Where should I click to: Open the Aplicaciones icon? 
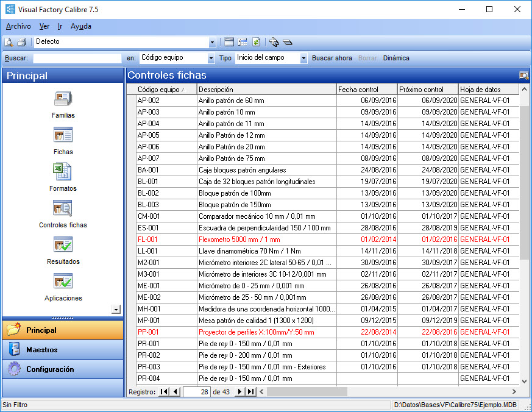pyautogui.click(x=63, y=282)
